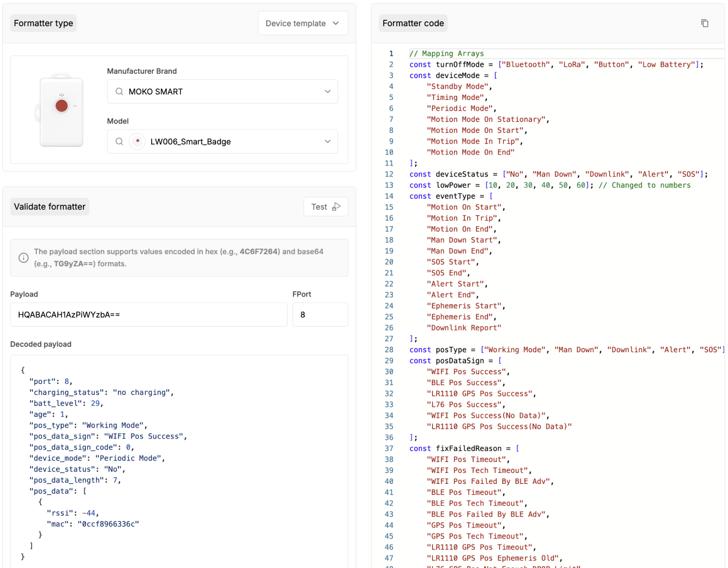This screenshot has width=728, height=568.
Task: Click line number 28 in the gutter
Action: click(x=389, y=350)
